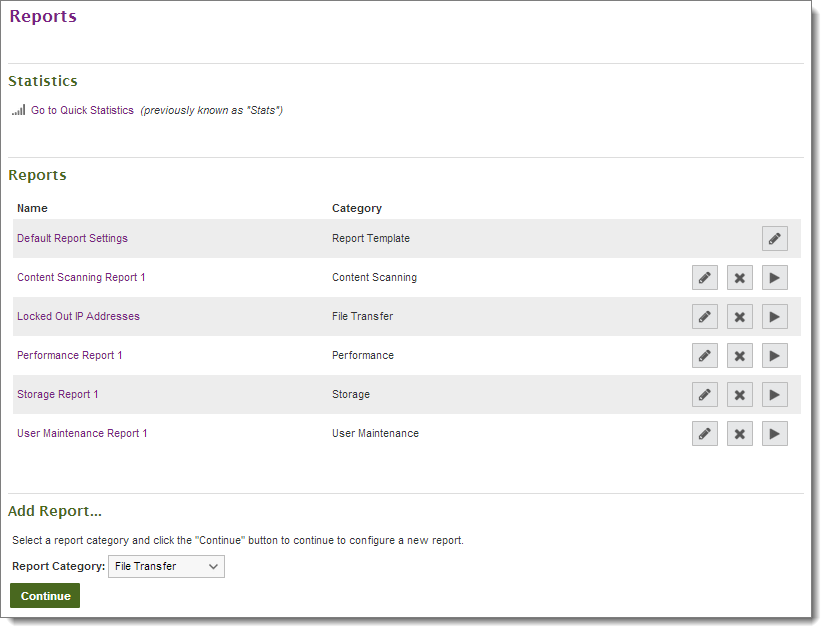Click the 'Report Category:' label
The height and width of the screenshot is (633, 827).
coord(59,567)
